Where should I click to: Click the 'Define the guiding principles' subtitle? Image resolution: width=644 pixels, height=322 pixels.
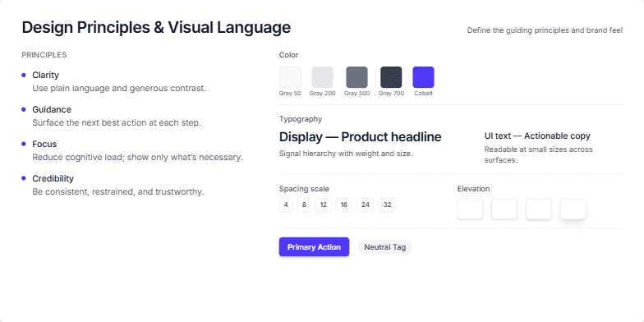point(545,30)
